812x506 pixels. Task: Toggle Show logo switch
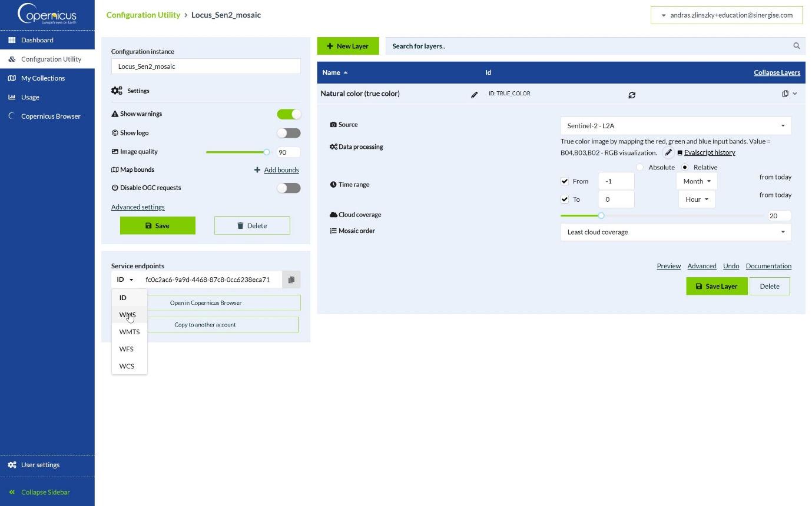coord(289,133)
